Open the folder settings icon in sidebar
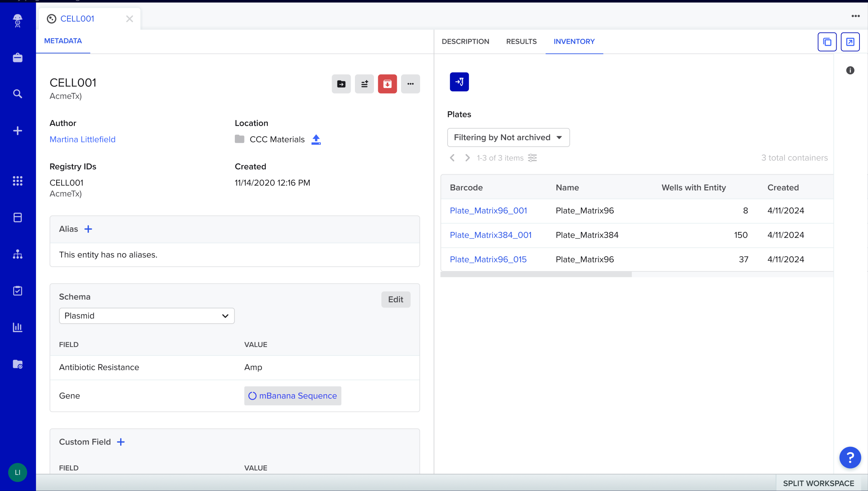Image resolution: width=868 pixels, height=491 pixels. [x=17, y=364]
